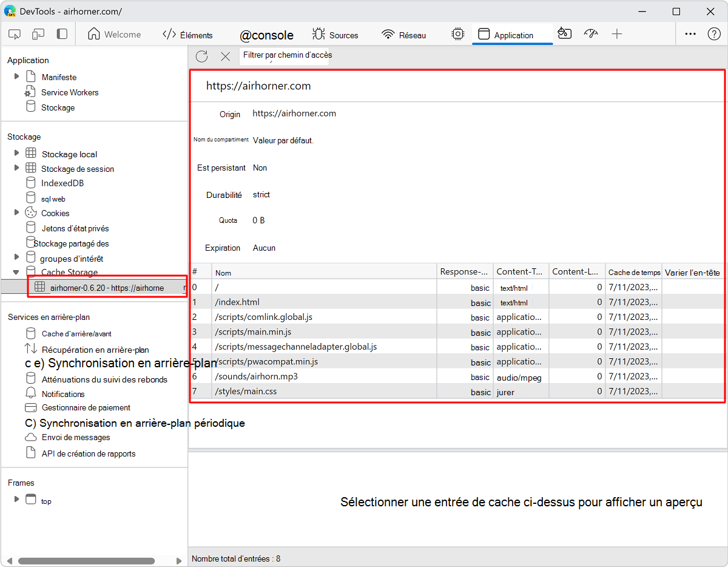
Task: Select the /index.html cache row
Action: [x=456, y=302]
